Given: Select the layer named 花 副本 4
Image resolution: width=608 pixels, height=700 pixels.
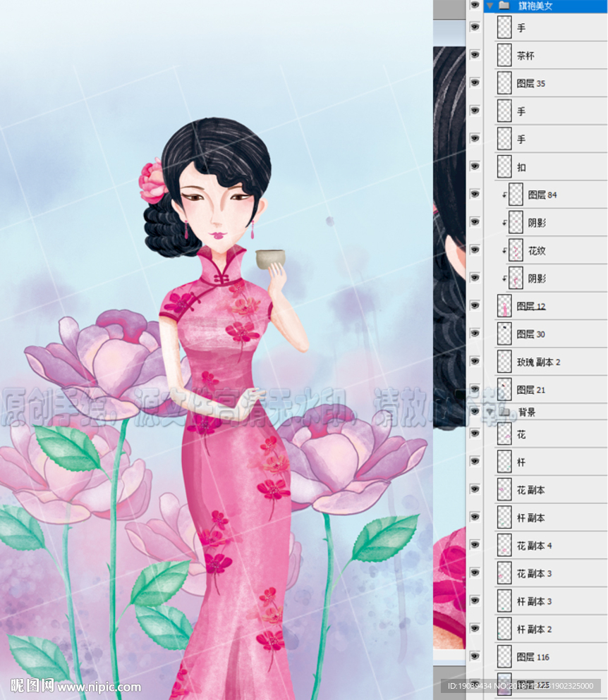Looking at the screenshot, I should coord(534,546).
